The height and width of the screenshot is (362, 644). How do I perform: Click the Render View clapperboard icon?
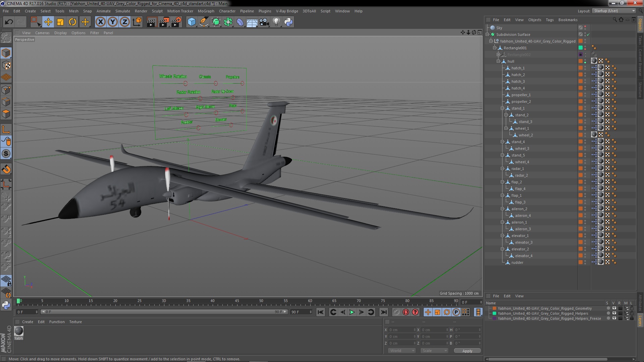[x=152, y=22]
